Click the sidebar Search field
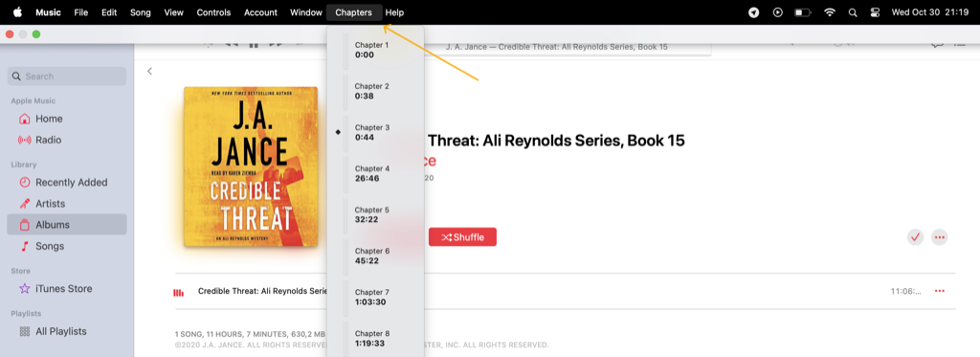The width and height of the screenshot is (980, 357). [x=67, y=77]
